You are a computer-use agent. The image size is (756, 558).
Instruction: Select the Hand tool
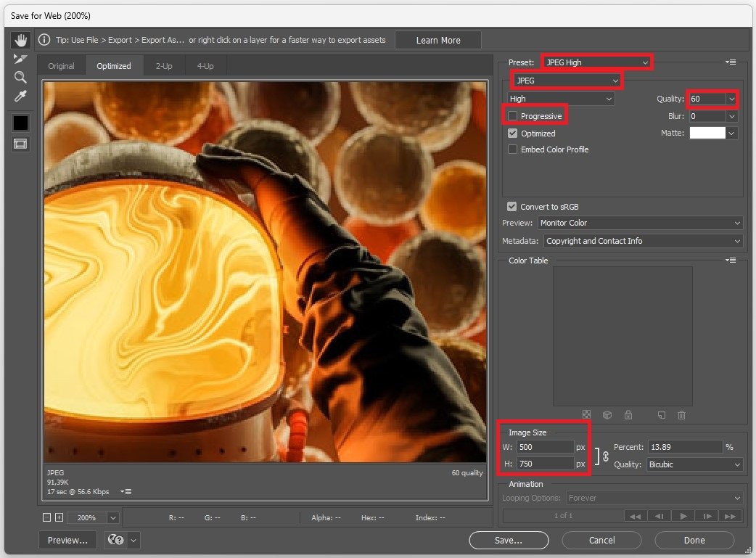tap(20, 40)
